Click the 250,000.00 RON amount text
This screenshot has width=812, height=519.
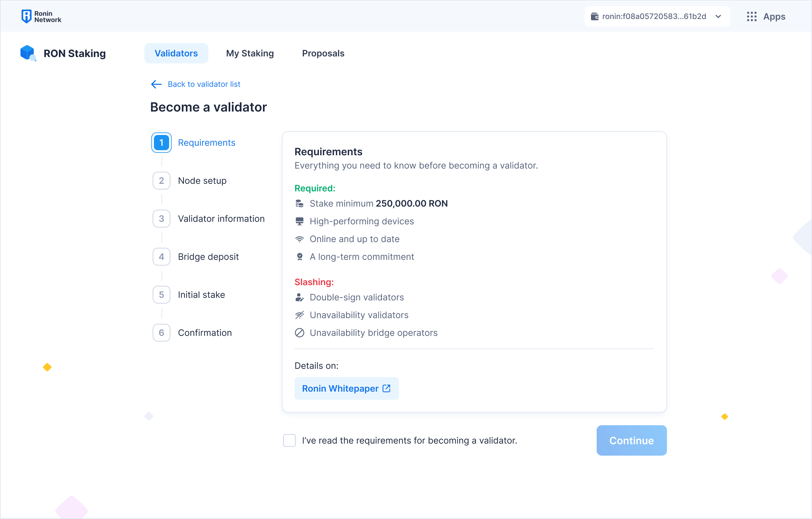[x=412, y=203]
